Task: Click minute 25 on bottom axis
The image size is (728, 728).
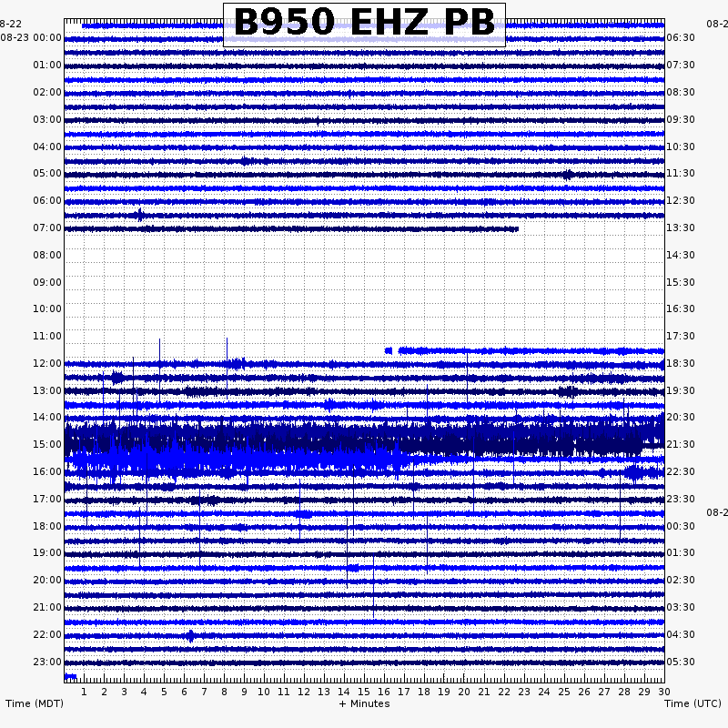Action: [x=564, y=692]
